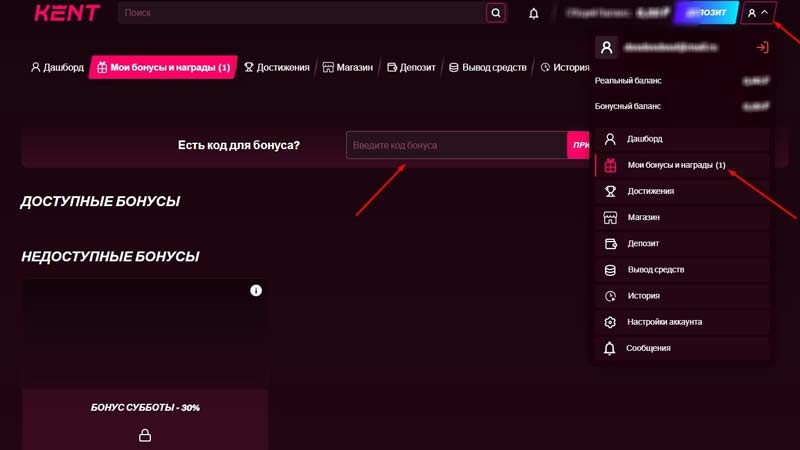
Task: Open Дашборд tab in top navigation
Action: click(x=56, y=67)
